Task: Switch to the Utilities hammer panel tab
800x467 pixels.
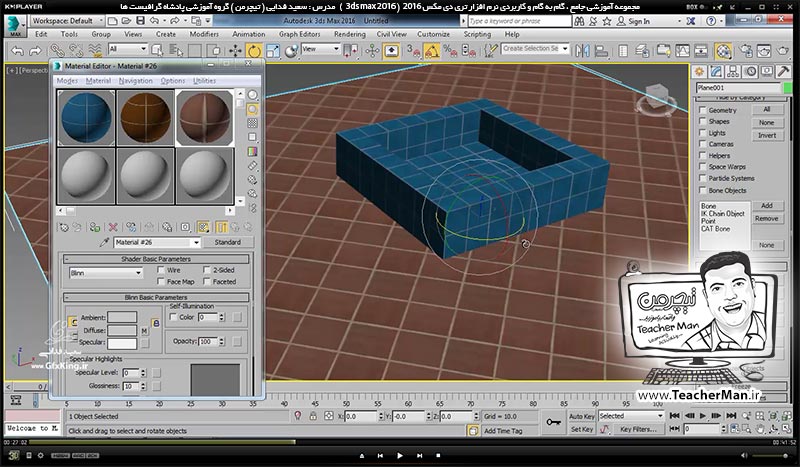Action: pos(783,71)
